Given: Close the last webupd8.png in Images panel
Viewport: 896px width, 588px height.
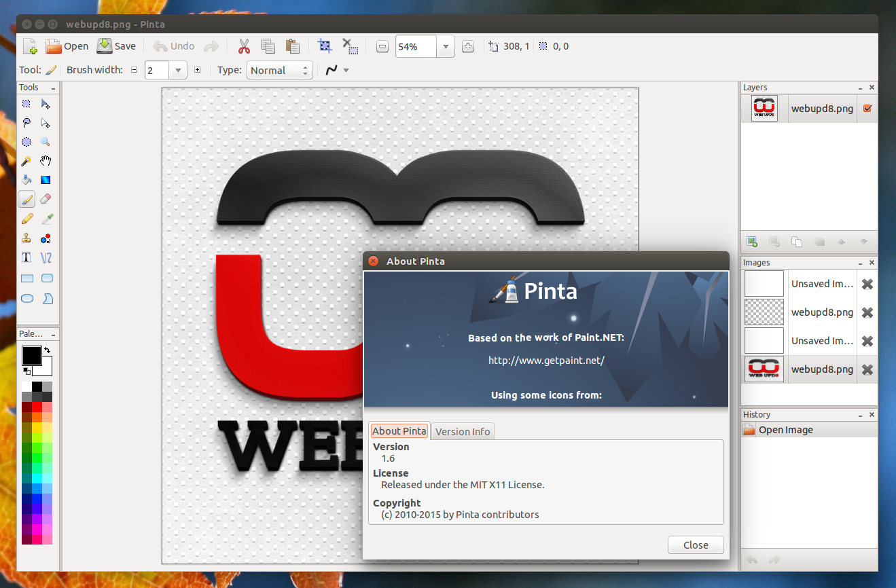Looking at the screenshot, I should (x=867, y=369).
